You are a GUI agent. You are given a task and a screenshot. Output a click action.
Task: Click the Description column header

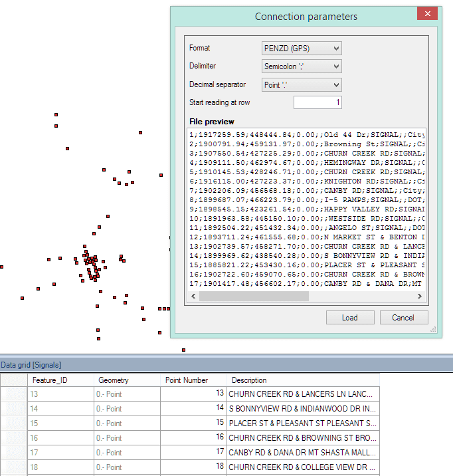303,380
